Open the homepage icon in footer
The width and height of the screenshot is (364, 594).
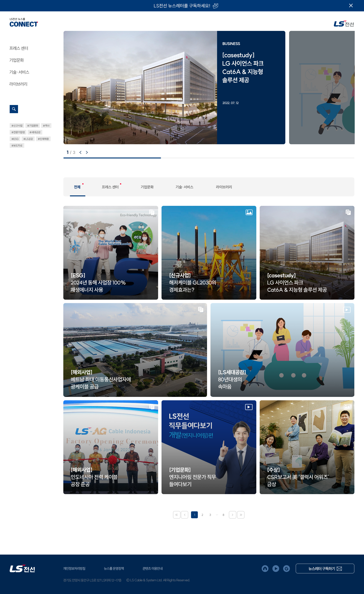tap(265, 568)
